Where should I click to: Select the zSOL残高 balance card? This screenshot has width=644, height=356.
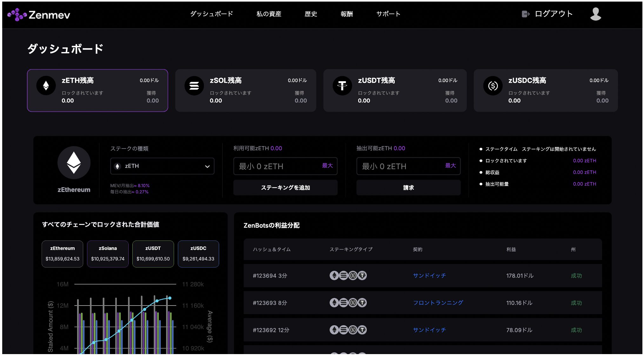[x=245, y=90]
